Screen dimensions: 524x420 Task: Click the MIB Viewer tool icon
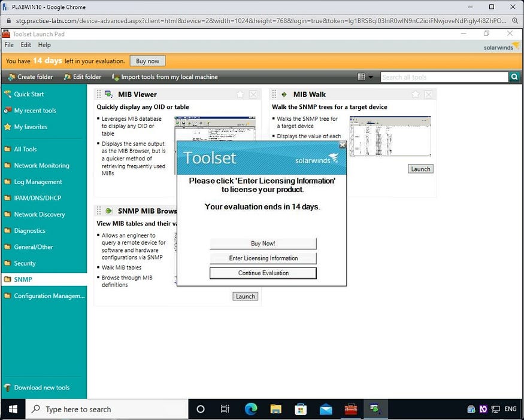[108, 94]
